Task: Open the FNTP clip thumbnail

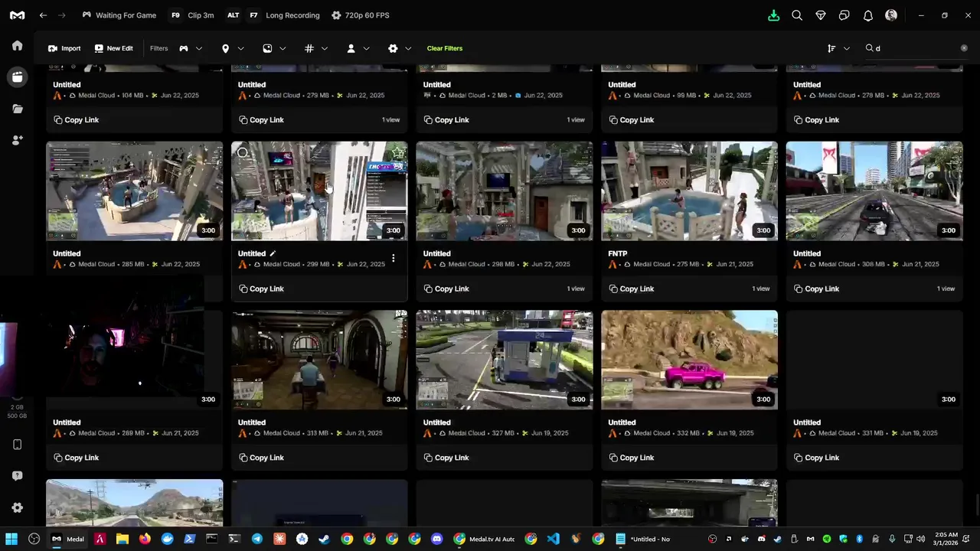Action: coord(689,191)
